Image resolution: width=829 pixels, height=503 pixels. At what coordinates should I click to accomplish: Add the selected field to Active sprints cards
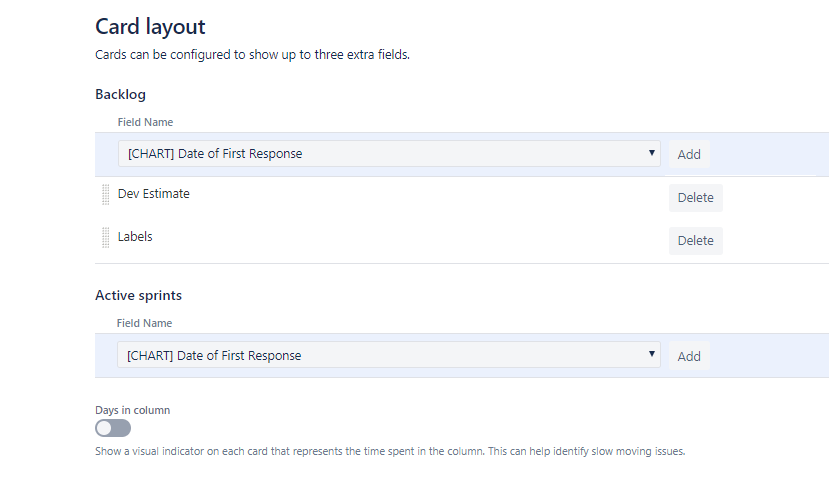(689, 356)
